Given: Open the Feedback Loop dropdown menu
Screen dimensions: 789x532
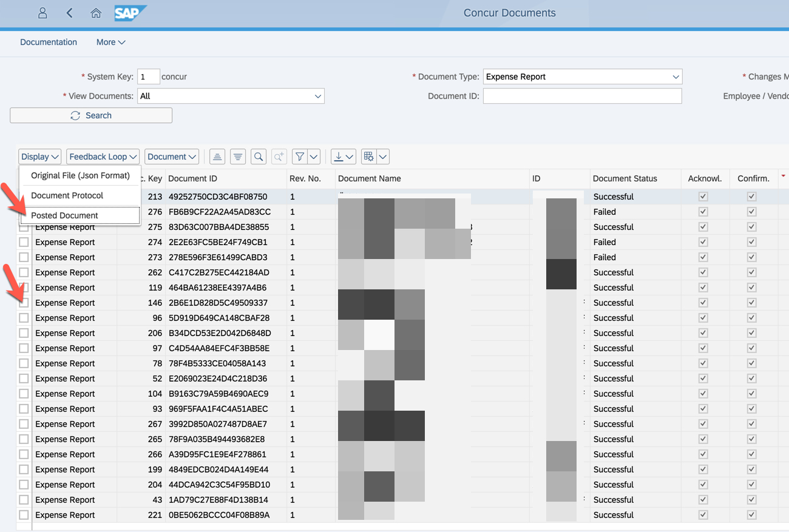Looking at the screenshot, I should pos(103,157).
